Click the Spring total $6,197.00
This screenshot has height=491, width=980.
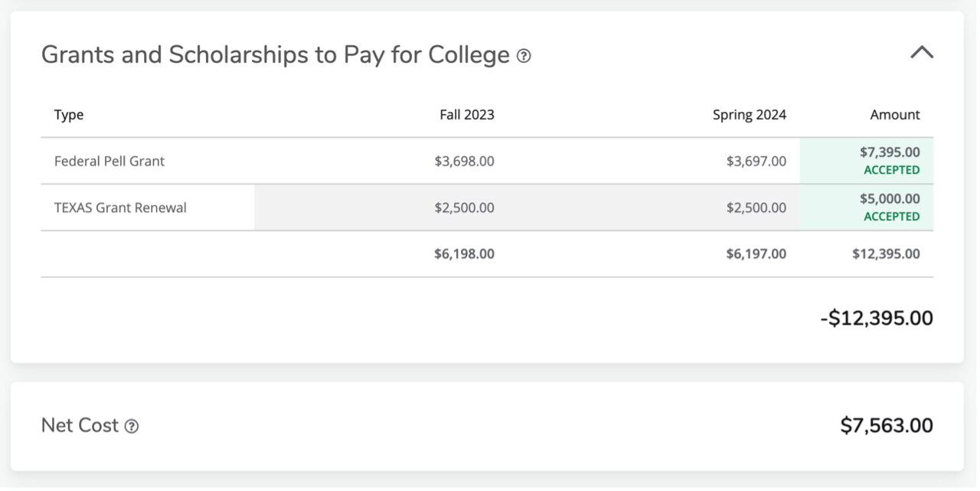coord(756,254)
